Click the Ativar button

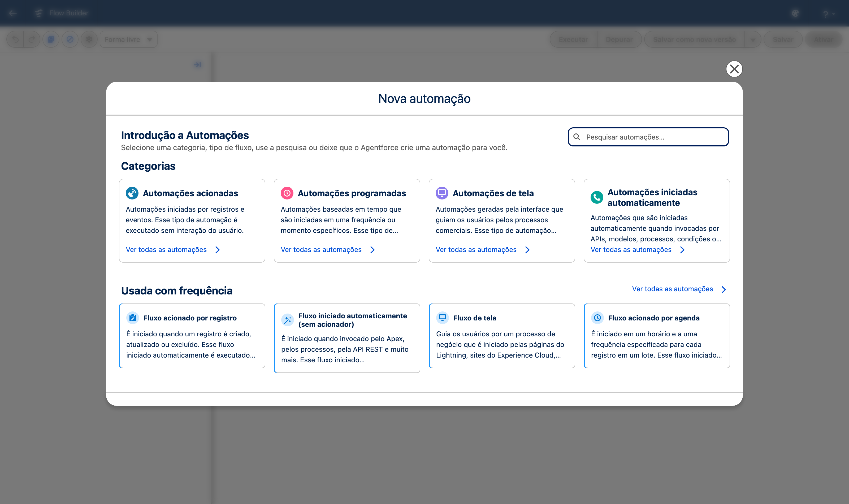(824, 40)
